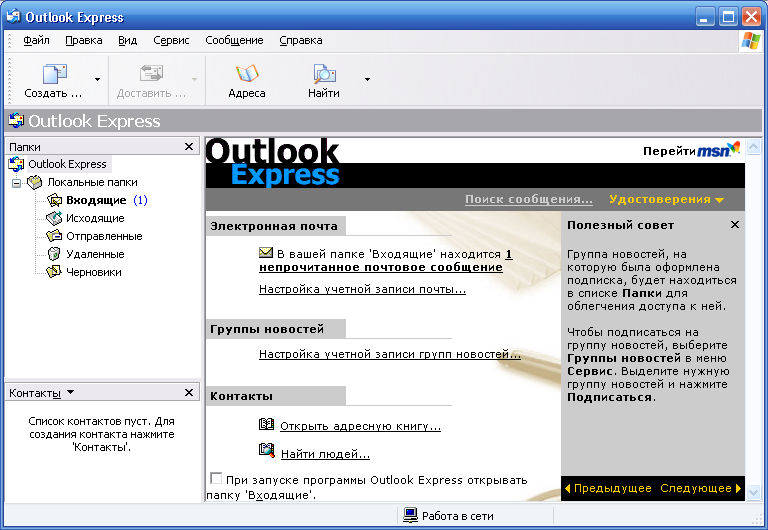The height and width of the screenshot is (530, 768).
Task: Collapse the Локальные папки tree node
Action: tap(17, 183)
